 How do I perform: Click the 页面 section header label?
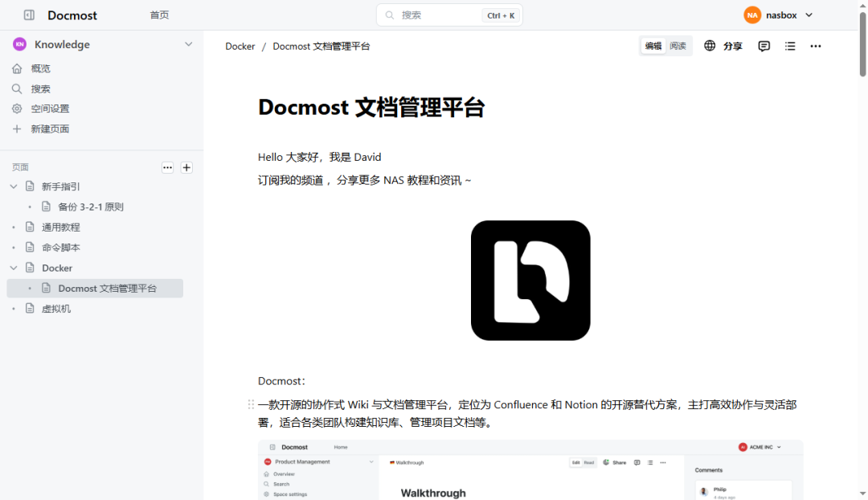tap(20, 167)
